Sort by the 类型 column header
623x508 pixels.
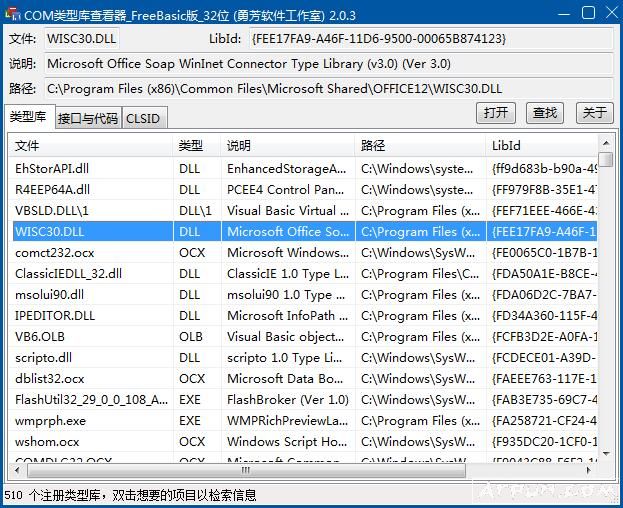coord(197,146)
